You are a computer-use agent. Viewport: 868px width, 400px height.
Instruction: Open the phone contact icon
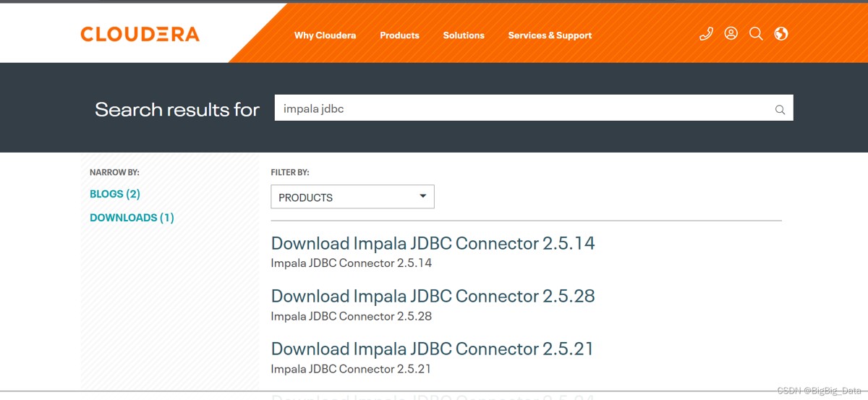[x=707, y=34]
